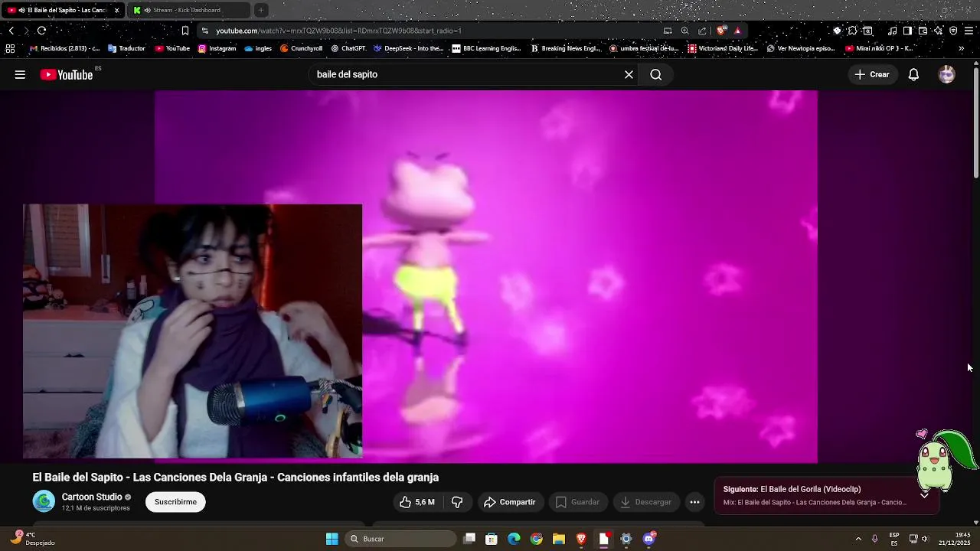Click the taskbar Buscar search box
Image resolution: width=980 pixels, height=551 pixels.
click(400, 539)
